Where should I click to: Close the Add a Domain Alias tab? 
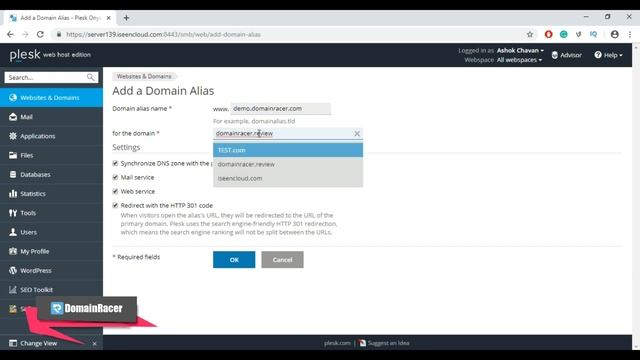109,18
